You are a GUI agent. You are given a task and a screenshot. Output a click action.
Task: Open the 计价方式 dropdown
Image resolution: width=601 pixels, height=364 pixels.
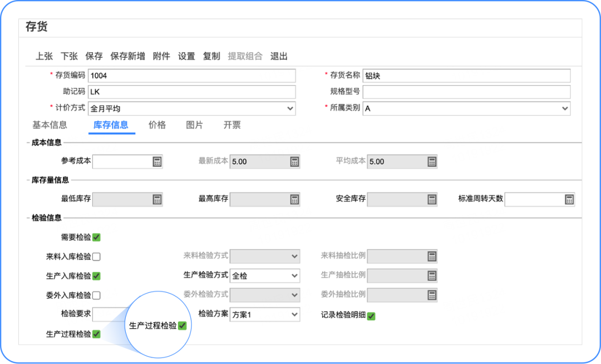point(191,109)
